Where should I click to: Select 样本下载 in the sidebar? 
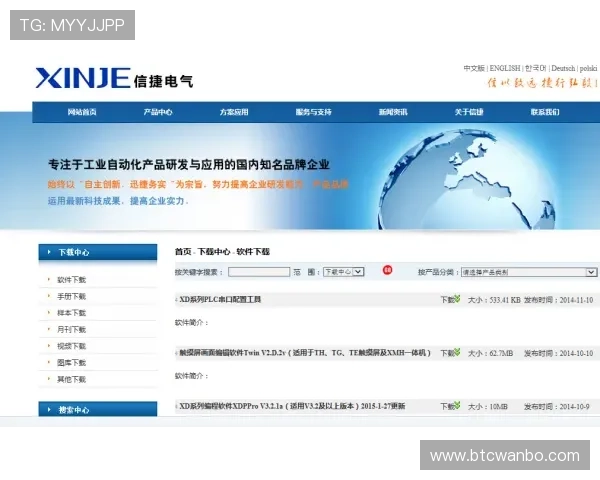click(x=71, y=313)
